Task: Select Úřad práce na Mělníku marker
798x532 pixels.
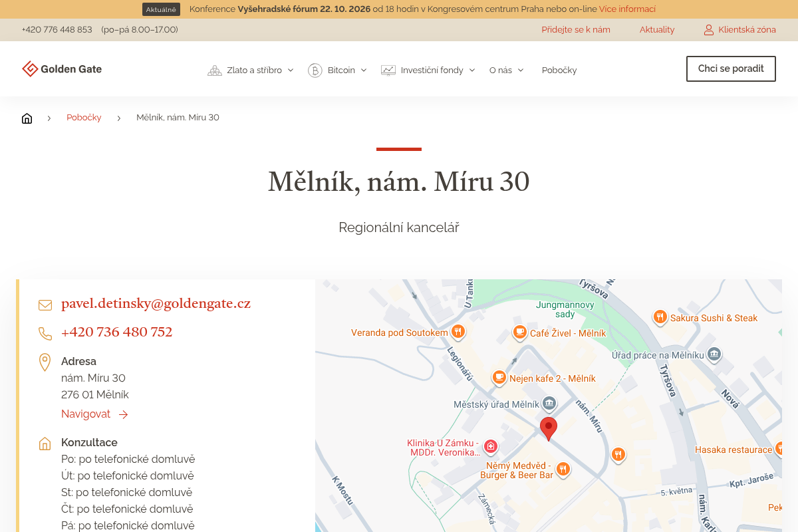Action: pos(714,354)
